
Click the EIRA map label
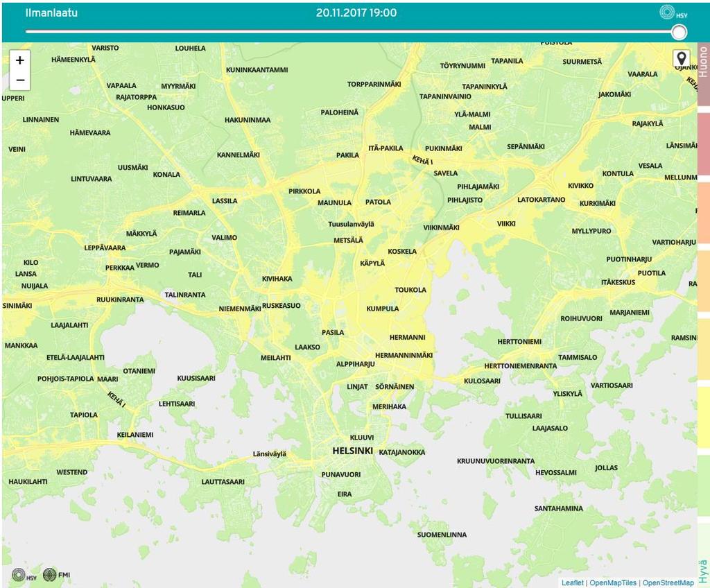345,494
